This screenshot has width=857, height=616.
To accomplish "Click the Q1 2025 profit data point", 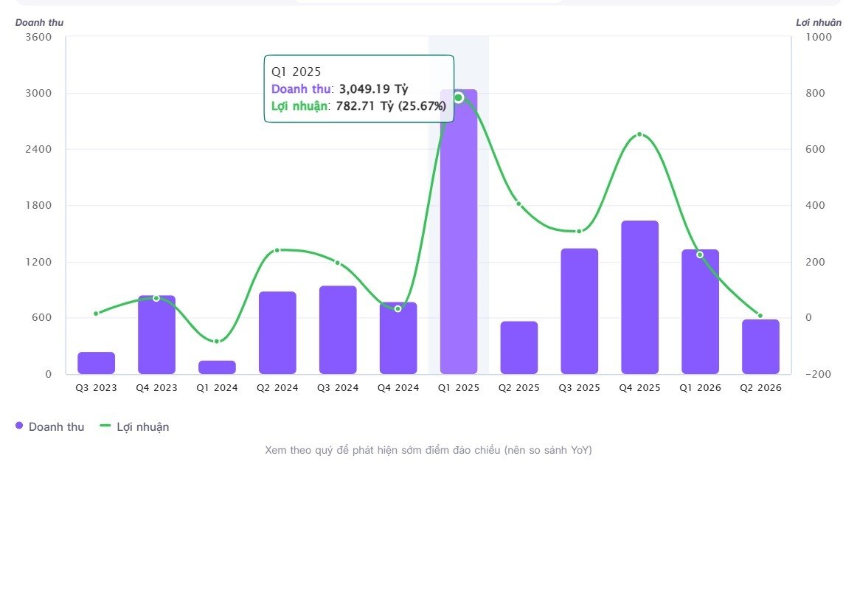I will click(x=459, y=98).
